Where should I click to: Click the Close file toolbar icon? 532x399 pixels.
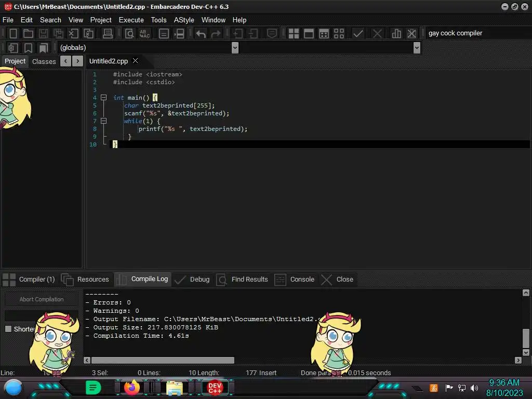tap(73, 34)
